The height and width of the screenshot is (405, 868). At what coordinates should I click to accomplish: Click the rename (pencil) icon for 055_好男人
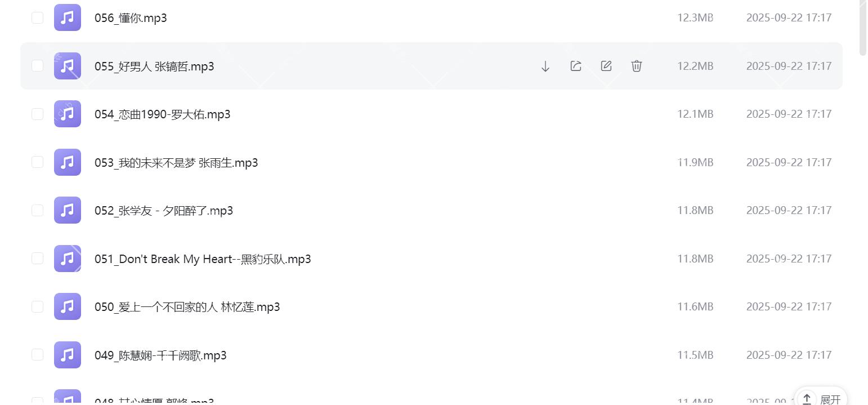606,66
